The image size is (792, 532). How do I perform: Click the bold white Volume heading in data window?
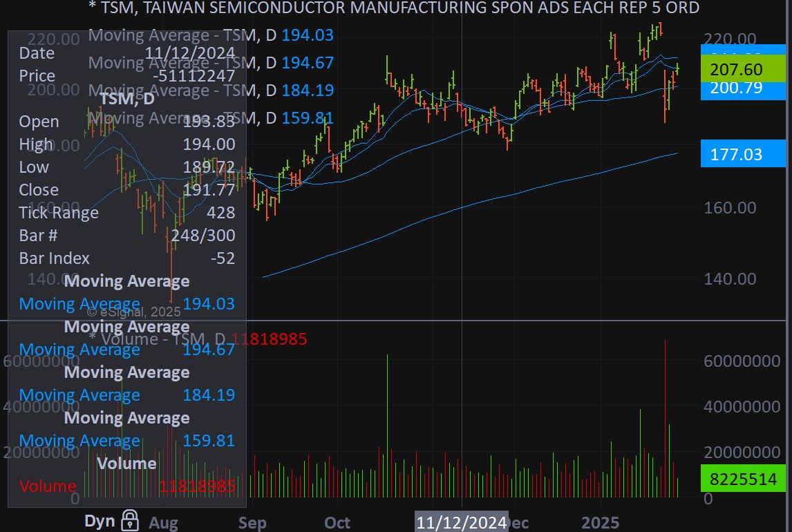coord(126,464)
